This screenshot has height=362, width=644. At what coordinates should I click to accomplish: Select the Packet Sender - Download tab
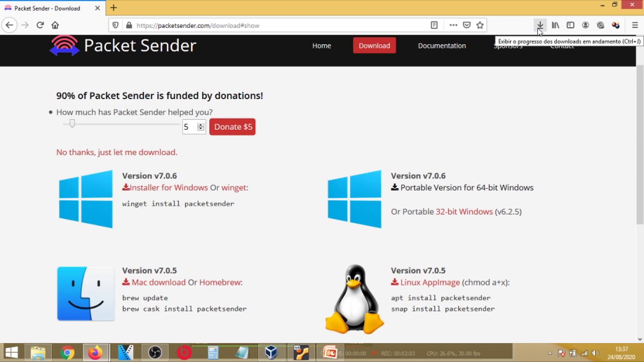point(52,8)
